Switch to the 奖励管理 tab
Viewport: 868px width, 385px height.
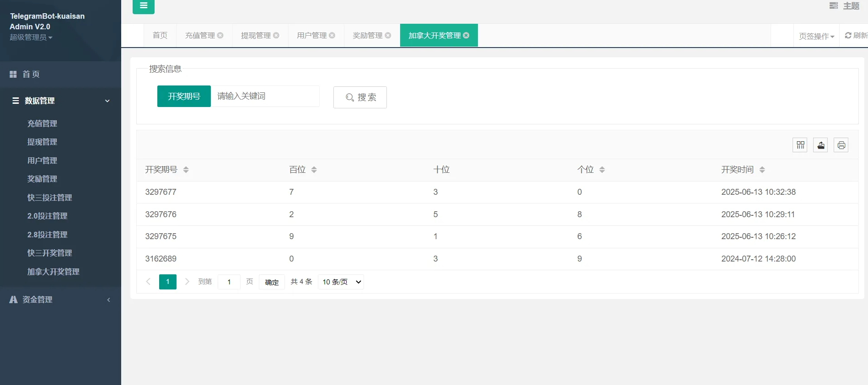[x=367, y=35]
